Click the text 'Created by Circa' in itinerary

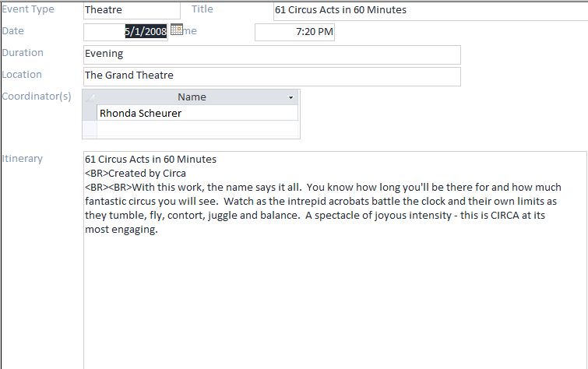coord(147,174)
